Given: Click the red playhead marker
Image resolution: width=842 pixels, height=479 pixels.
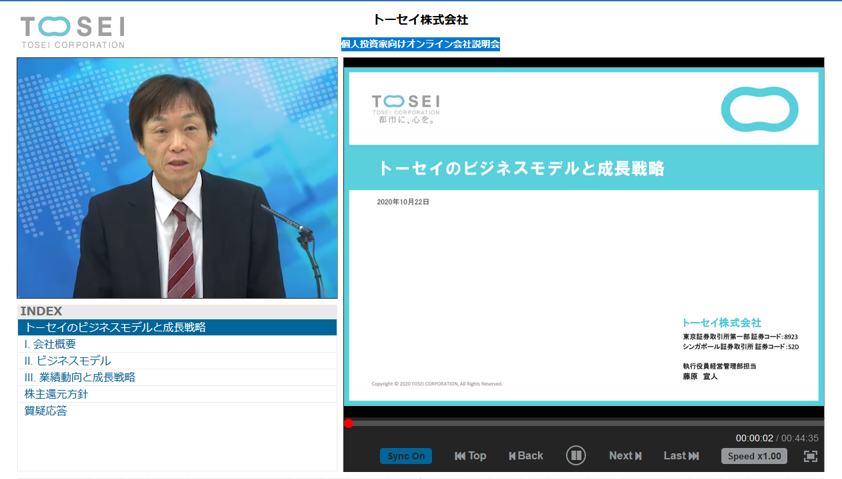Looking at the screenshot, I should pos(349,423).
